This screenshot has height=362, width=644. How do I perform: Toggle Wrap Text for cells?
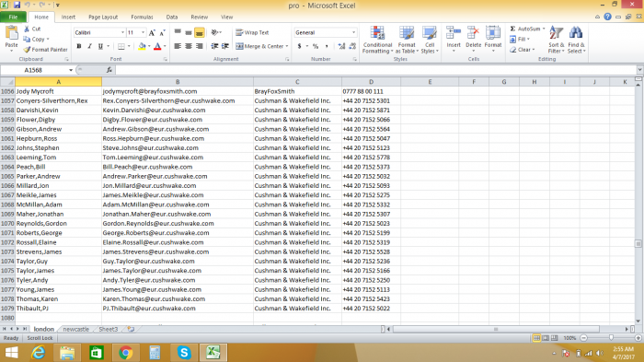click(x=252, y=32)
